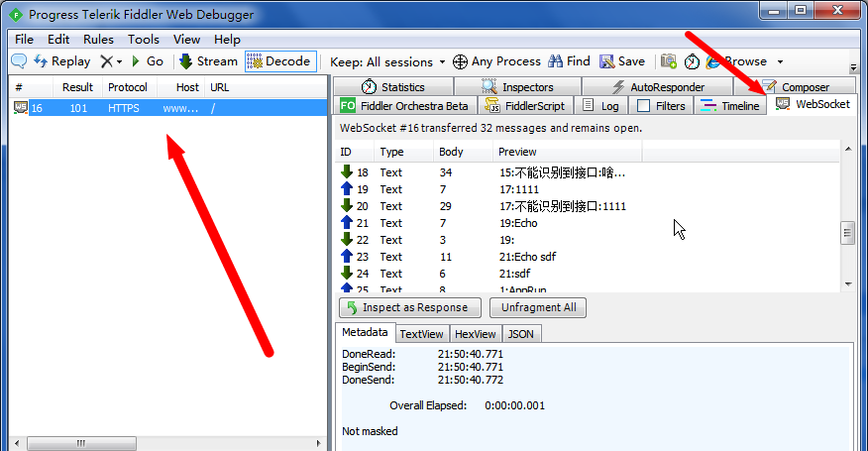Click Inspect as Response button

tap(409, 307)
